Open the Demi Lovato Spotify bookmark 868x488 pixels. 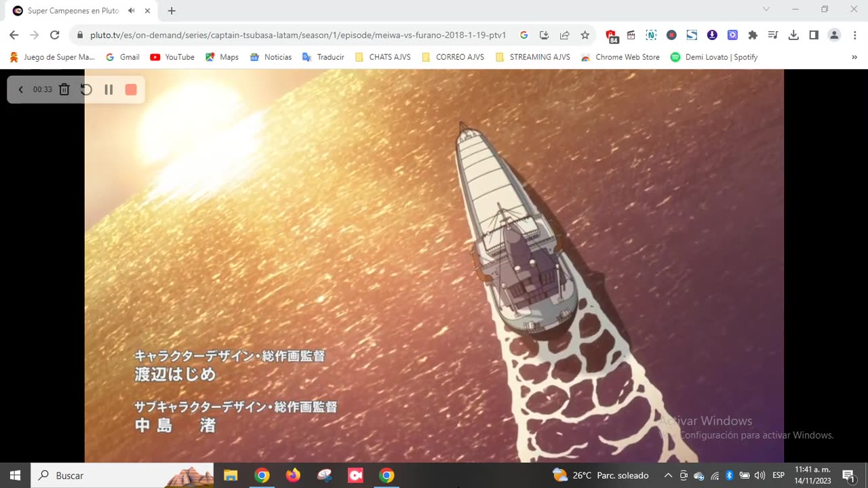[714, 58]
